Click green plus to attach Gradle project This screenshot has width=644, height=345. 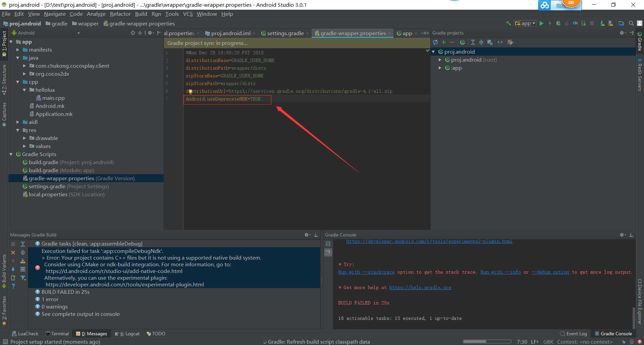tap(444, 42)
